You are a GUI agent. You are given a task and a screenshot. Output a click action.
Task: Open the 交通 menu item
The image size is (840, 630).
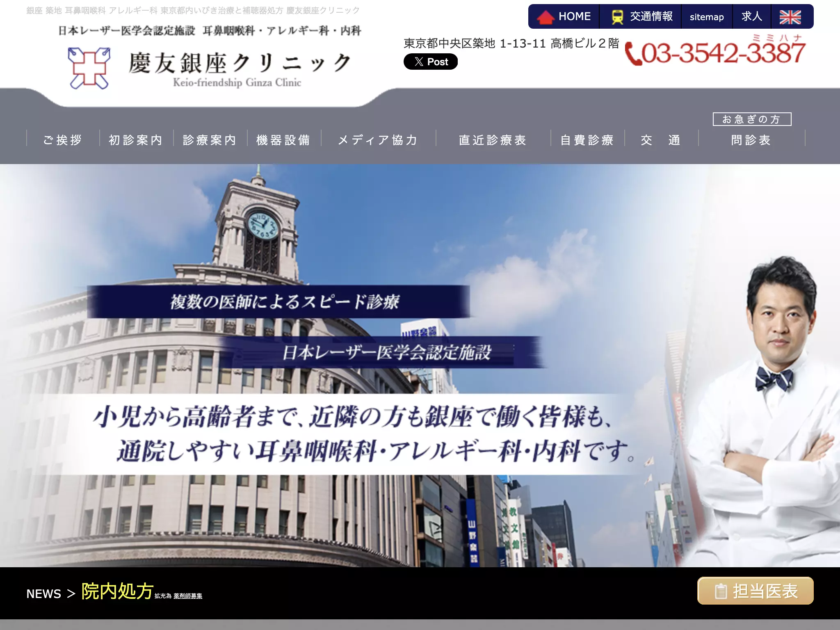(661, 140)
